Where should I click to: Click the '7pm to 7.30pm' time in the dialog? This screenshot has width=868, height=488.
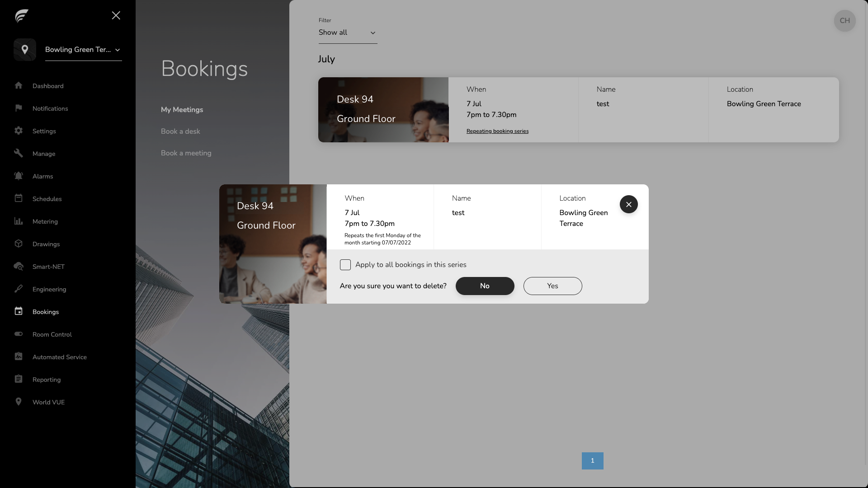tap(369, 224)
